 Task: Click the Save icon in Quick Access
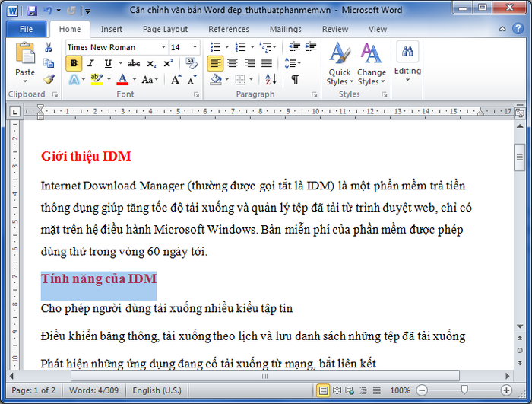pyautogui.click(x=31, y=11)
